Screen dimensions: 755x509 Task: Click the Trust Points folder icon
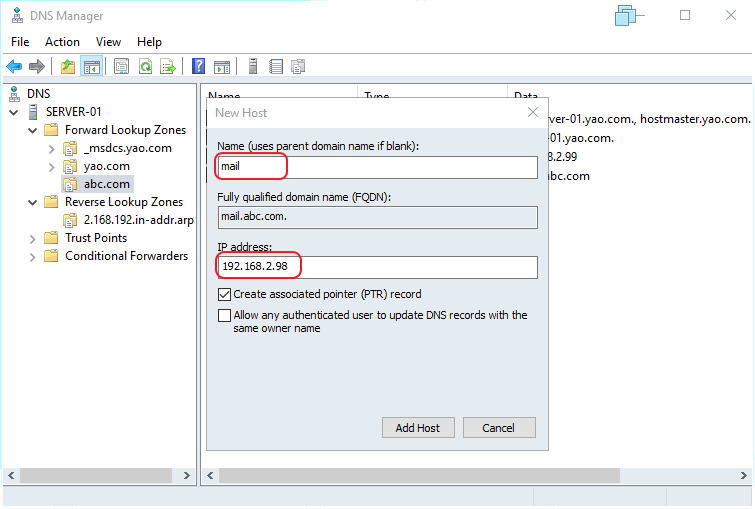51,238
